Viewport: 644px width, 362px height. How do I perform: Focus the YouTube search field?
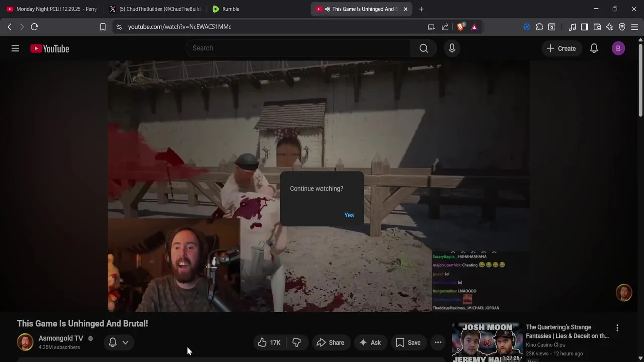click(x=298, y=48)
